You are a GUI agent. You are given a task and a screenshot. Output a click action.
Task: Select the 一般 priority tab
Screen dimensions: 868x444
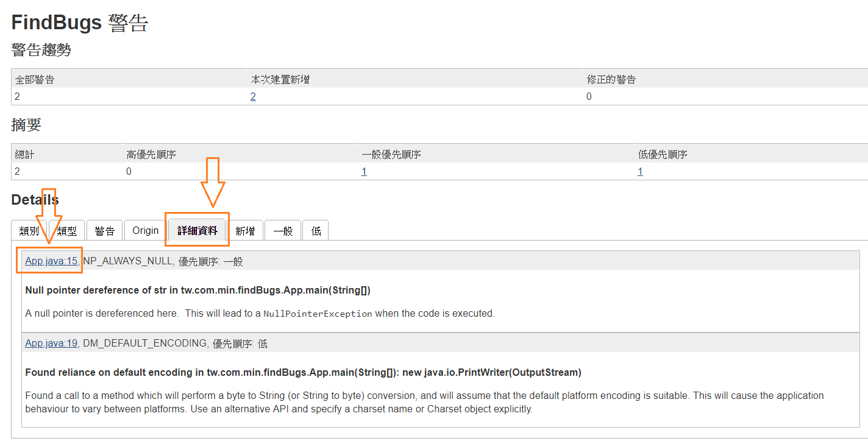pyautogui.click(x=282, y=230)
